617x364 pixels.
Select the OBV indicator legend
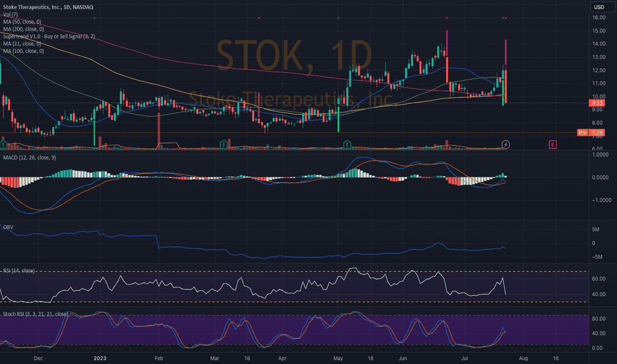[8, 227]
